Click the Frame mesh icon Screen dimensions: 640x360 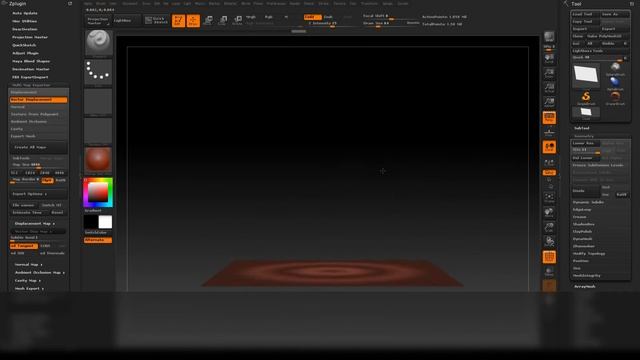coord(549,198)
